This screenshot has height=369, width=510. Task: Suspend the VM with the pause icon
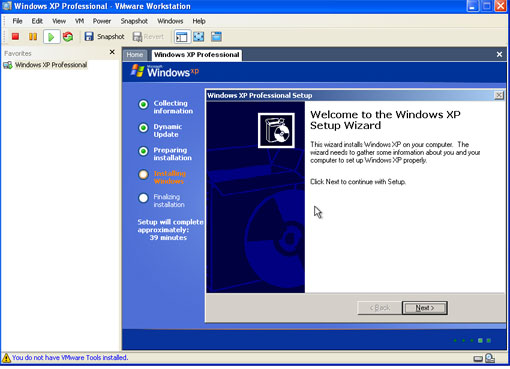coord(33,36)
